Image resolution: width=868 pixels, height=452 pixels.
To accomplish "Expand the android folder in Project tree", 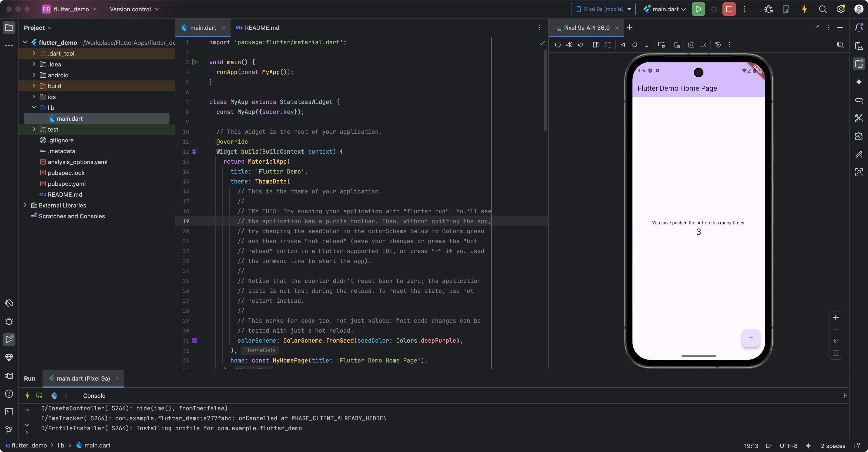I will coord(34,75).
